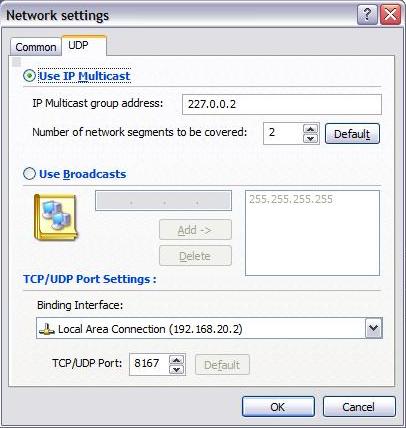The height and width of the screenshot is (428, 406).
Task: Click the TCP/UDP Port number field
Action: coord(149,364)
